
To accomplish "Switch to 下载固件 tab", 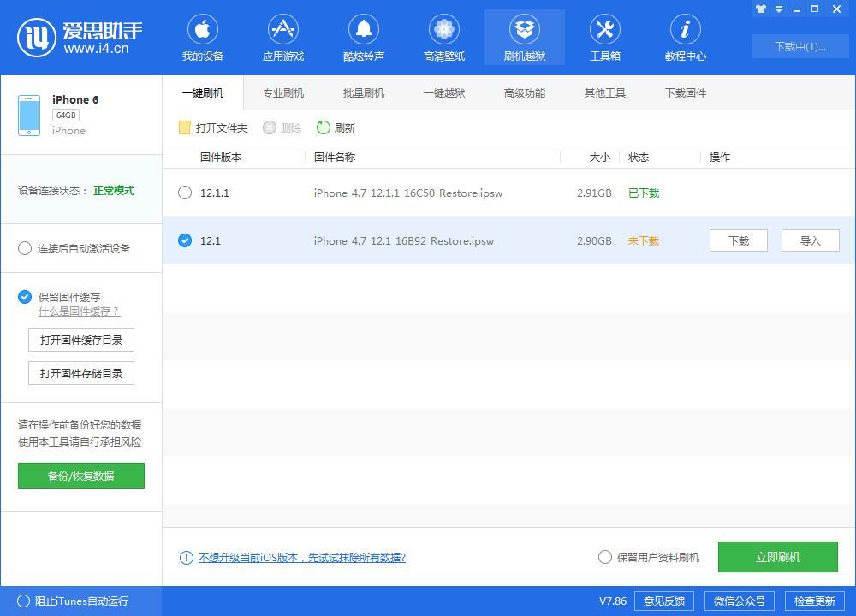I will (685, 92).
